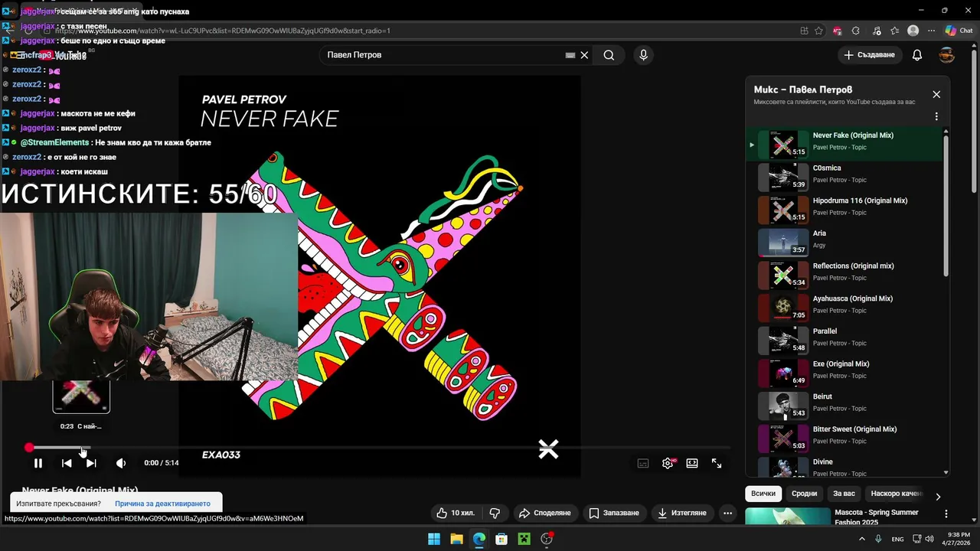
Task: Start voice search with the microphone
Action: tap(643, 55)
